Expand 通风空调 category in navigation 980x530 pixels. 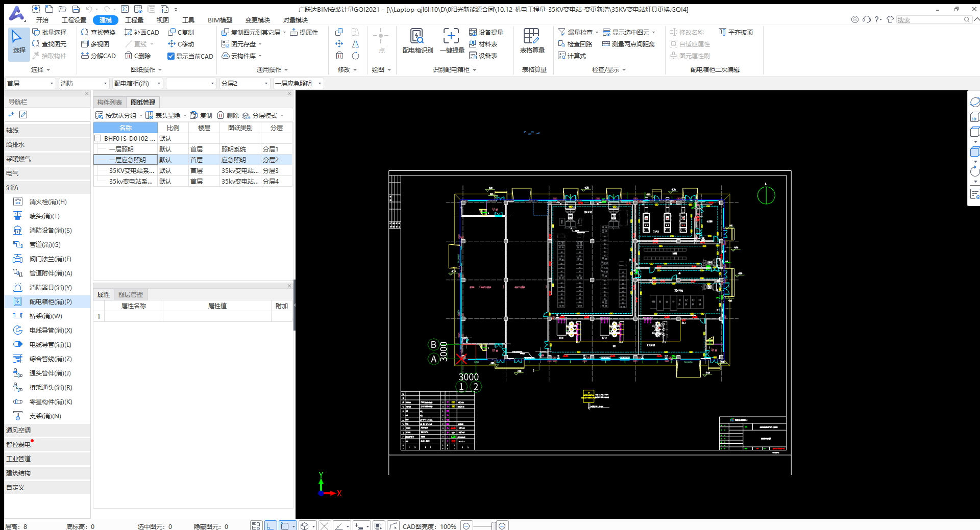pos(47,430)
